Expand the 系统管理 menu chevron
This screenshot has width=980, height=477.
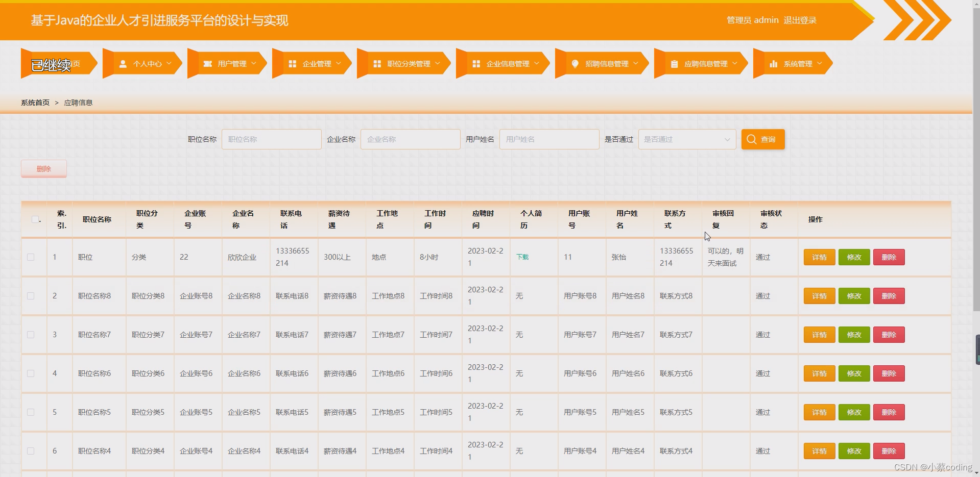click(x=819, y=64)
